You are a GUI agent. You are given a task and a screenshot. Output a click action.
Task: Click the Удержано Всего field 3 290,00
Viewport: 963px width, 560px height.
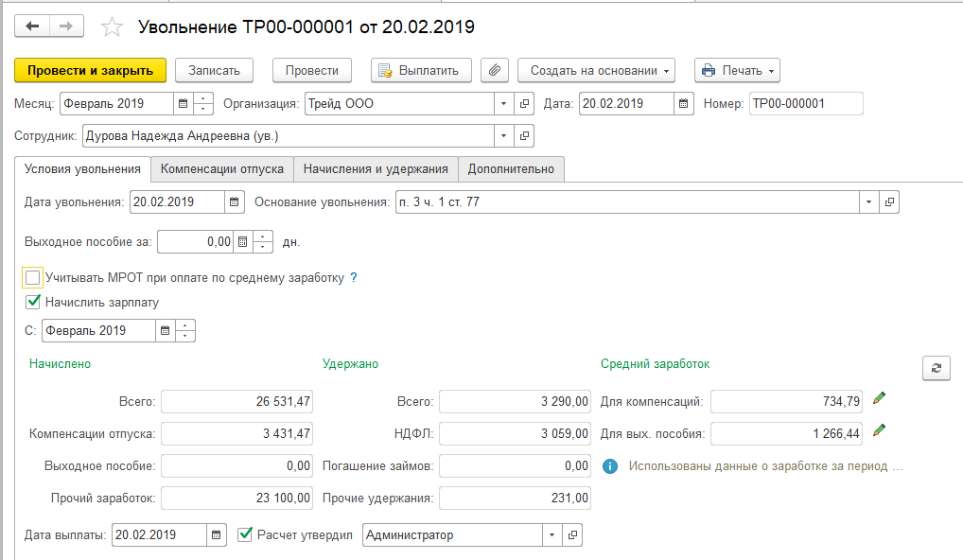[x=515, y=402]
